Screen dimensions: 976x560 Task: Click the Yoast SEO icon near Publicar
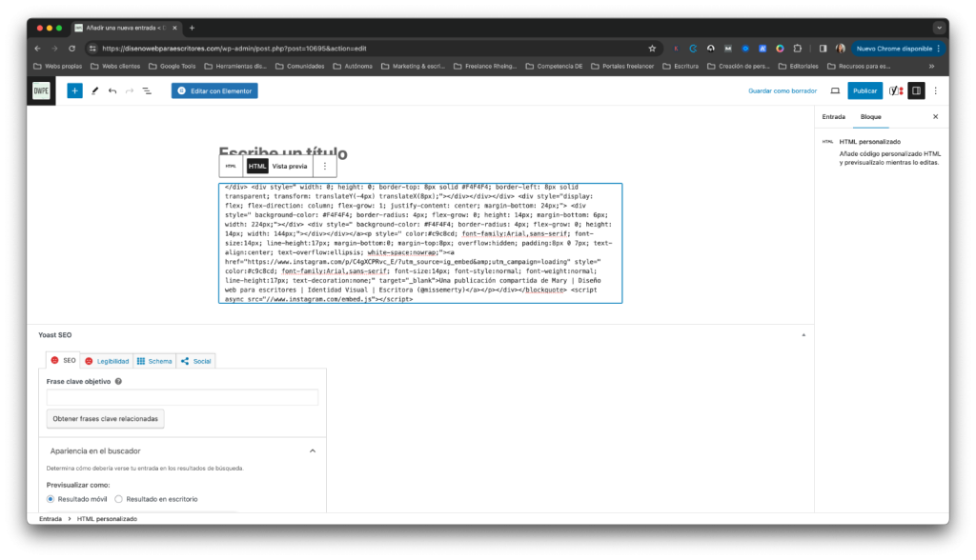coord(894,90)
